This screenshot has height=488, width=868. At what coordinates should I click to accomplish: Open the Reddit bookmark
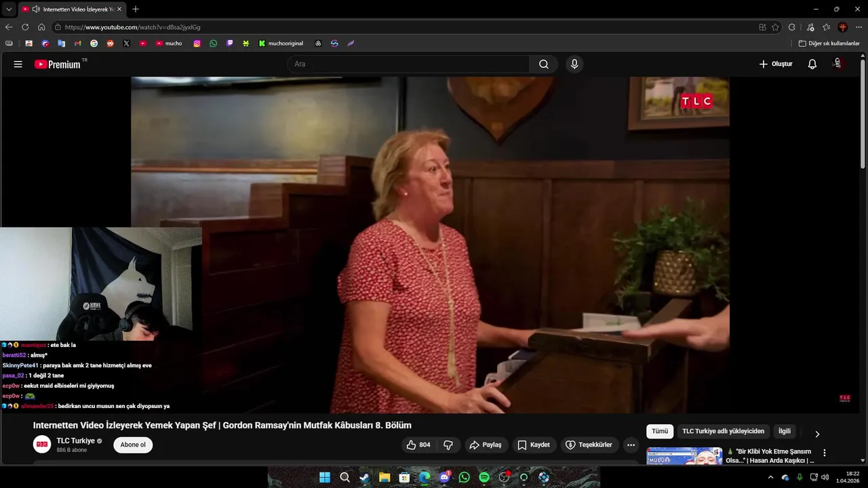pos(110,43)
